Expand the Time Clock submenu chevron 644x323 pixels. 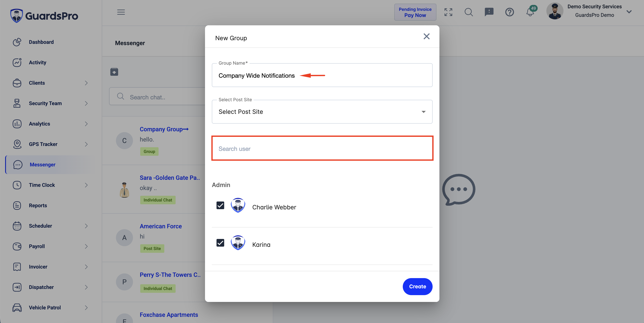coord(86,185)
